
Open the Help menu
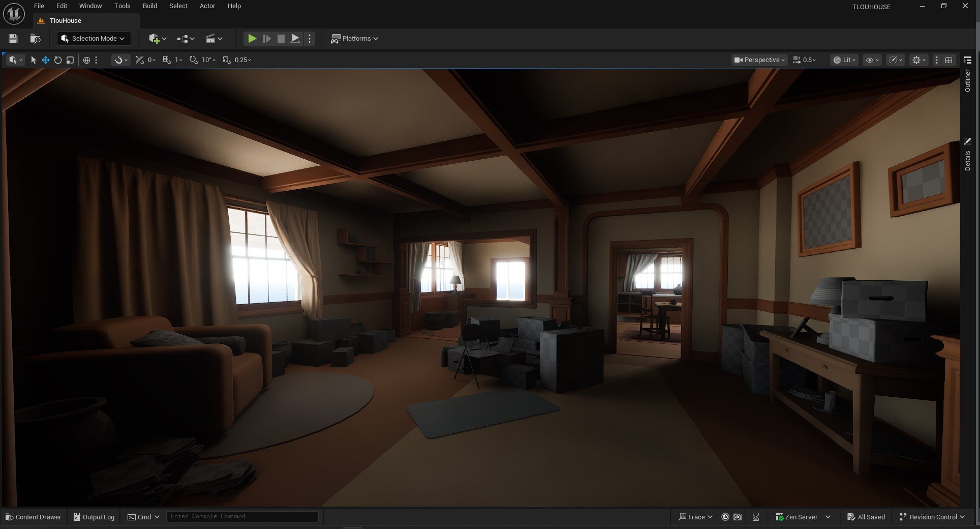[x=234, y=6]
